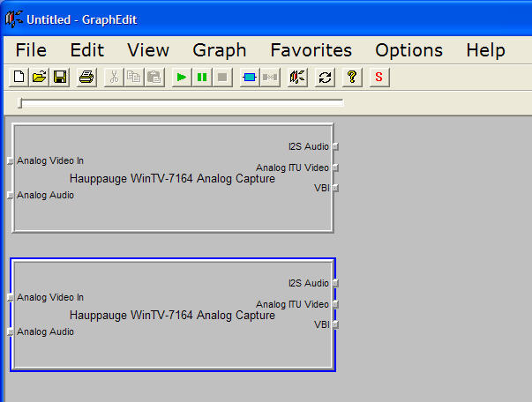This screenshot has height=402, width=532.
Task: Click the red S toolbar icon
Action: (379, 78)
